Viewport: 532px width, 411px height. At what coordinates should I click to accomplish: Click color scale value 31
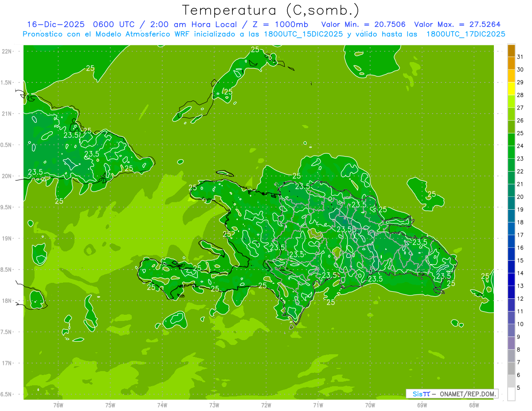click(x=520, y=57)
